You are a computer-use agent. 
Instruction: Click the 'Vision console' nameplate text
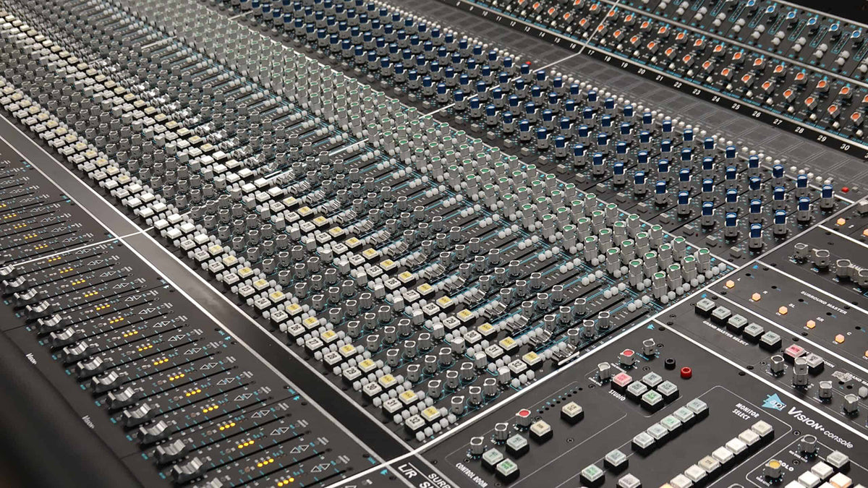821,426
